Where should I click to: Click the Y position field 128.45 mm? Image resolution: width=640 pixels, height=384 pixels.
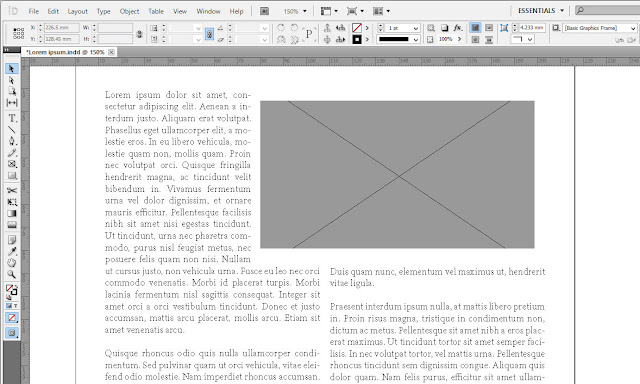pyautogui.click(x=61, y=39)
